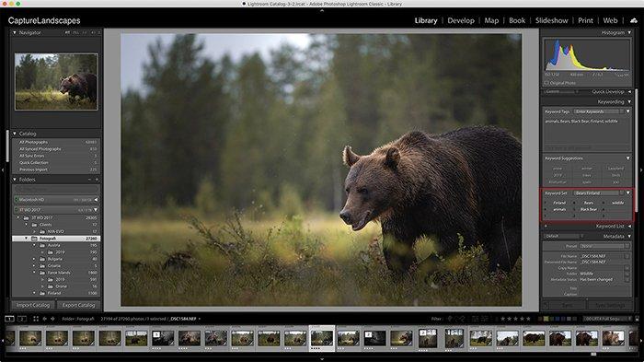This screenshot has width=644, height=362.
Task: Expand the Keyword List panel
Action: click(629, 227)
